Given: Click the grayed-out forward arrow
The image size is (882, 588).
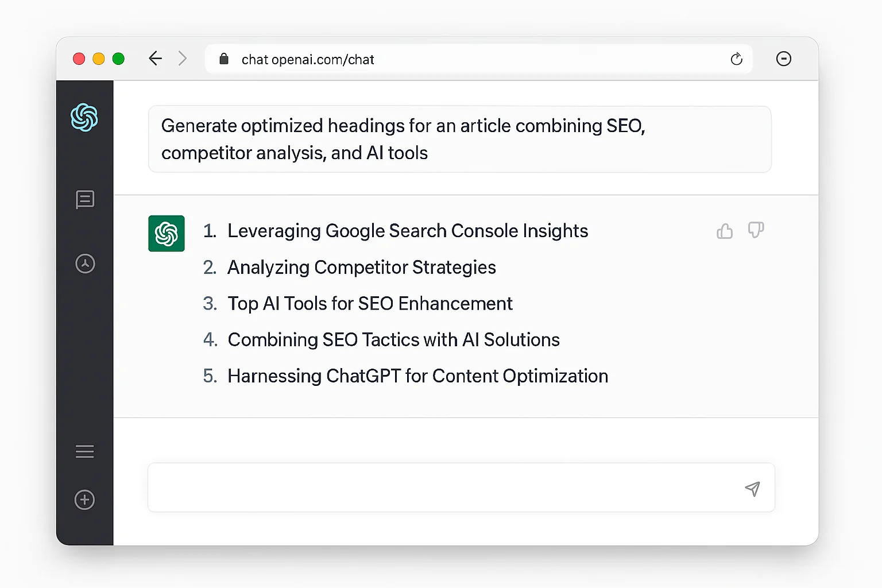Looking at the screenshot, I should coord(183,59).
